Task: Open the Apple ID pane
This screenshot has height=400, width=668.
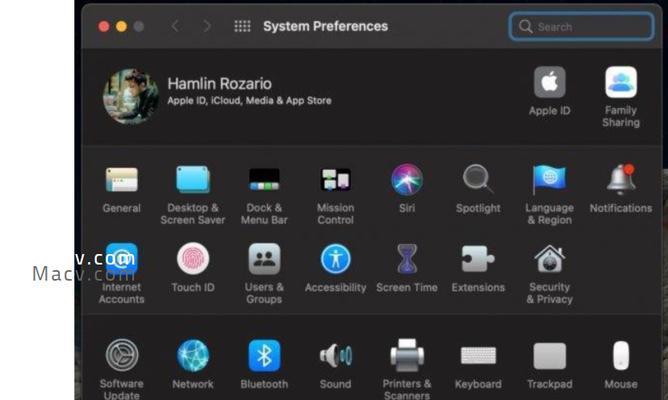Action: coord(550,82)
